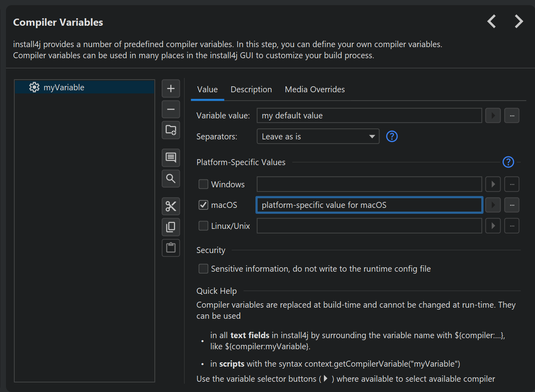This screenshot has height=392, width=535.
Task: Enable the Linux/Unix platform-specific value
Action: tap(203, 226)
